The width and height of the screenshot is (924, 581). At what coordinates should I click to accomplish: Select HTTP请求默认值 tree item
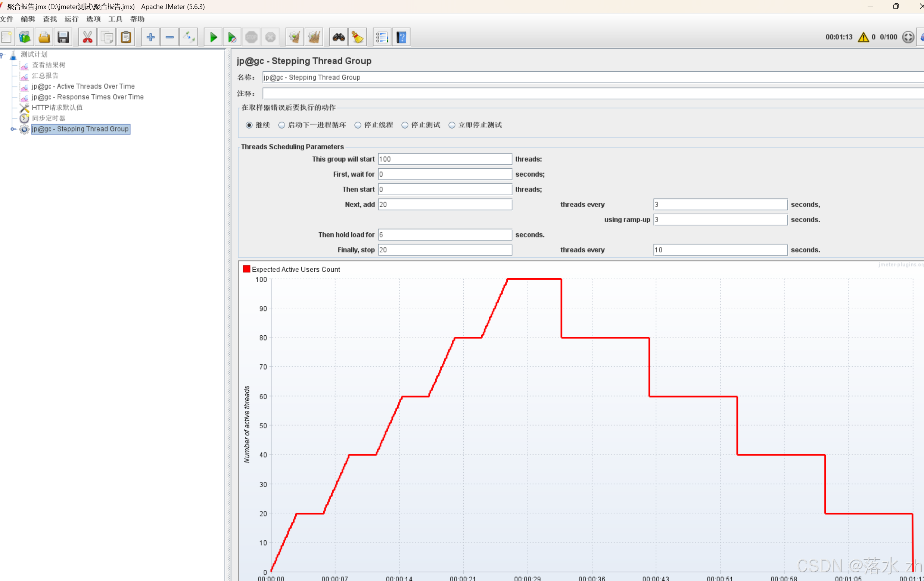click(x=57, y=108)
